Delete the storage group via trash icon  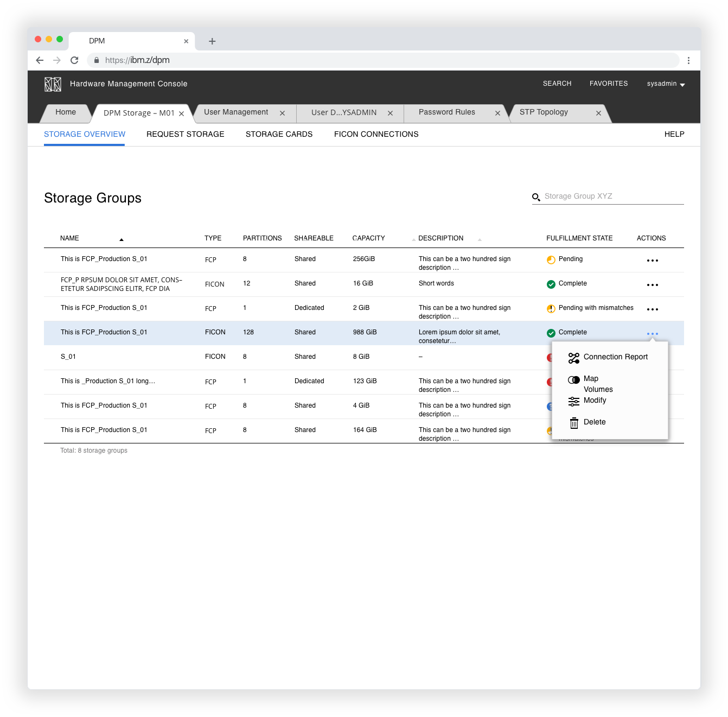(574, 422)
